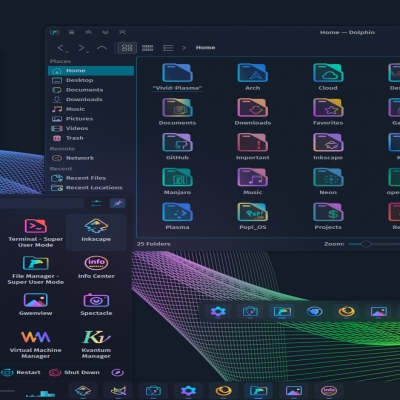The image size is (400, 400).
Task: Open the settings gear in floating dock
Action: (218, 312)
